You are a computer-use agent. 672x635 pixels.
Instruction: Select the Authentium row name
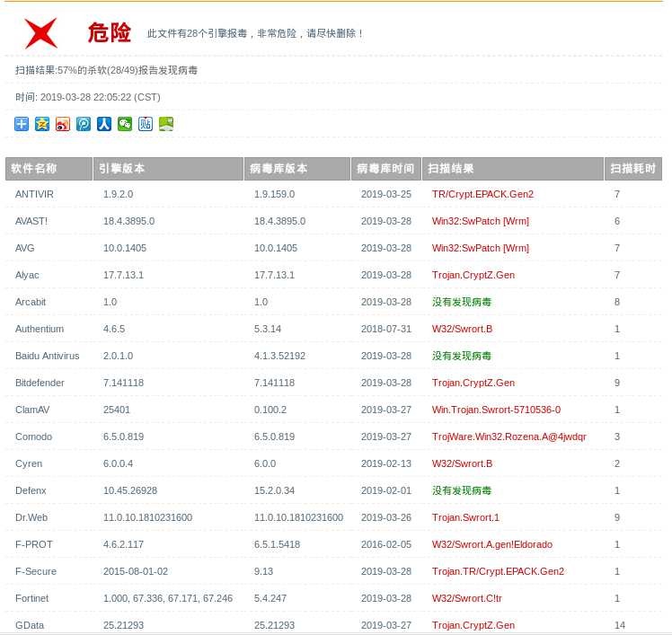pyautogui.click(x=40, y=329)
